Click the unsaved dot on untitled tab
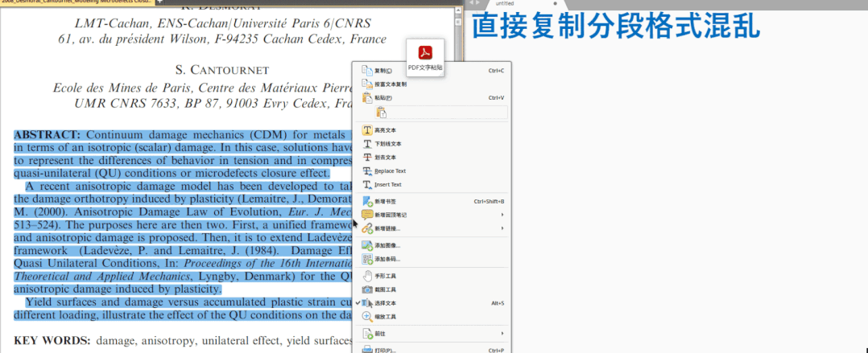 pyautogui.click(x=556, y=3)
